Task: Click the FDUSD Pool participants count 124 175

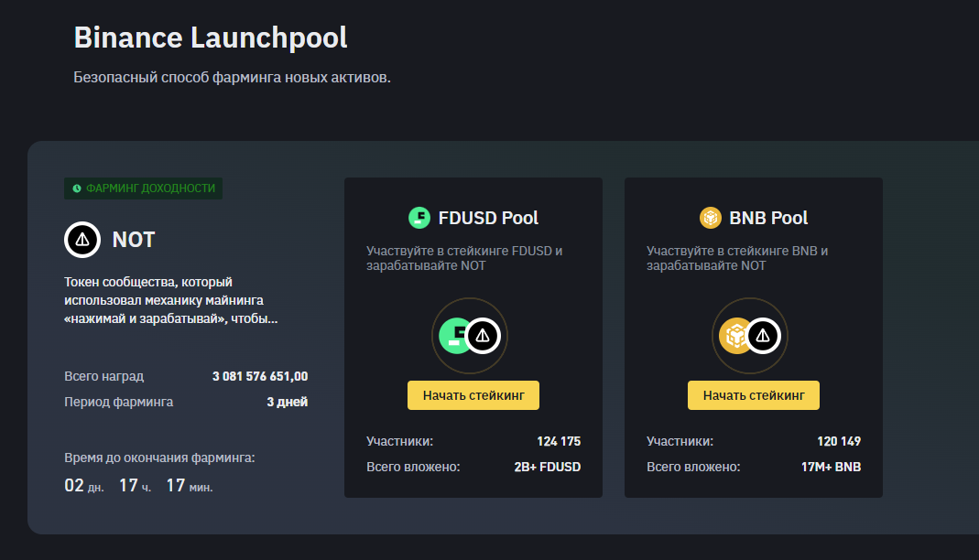Action: coord(559,441)
